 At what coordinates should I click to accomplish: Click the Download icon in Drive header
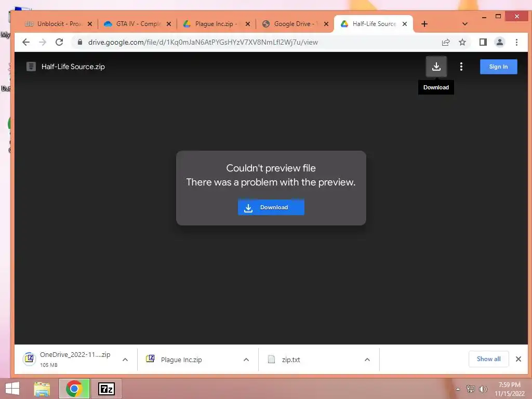click(x=436, y=66)
